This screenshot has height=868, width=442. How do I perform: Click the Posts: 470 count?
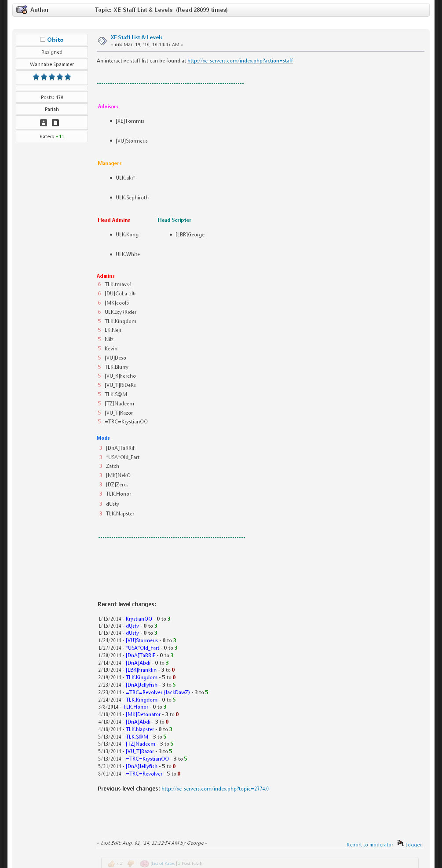pos(52,97)
